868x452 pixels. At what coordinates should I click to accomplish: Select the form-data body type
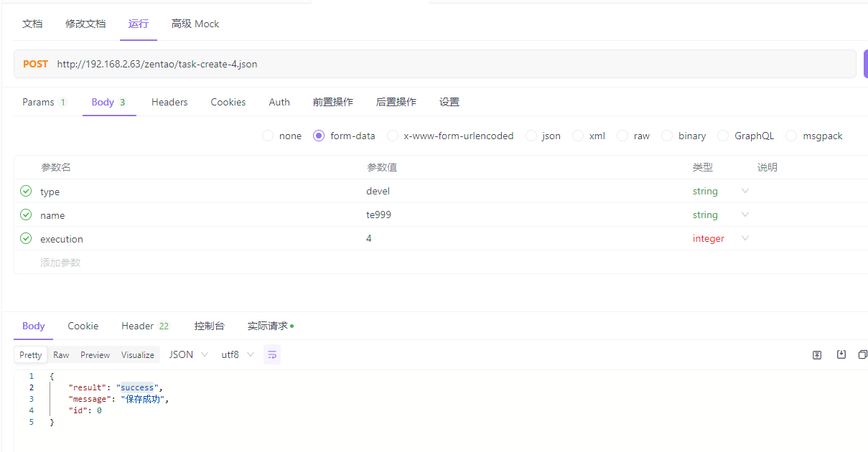(x=345, y=136)
